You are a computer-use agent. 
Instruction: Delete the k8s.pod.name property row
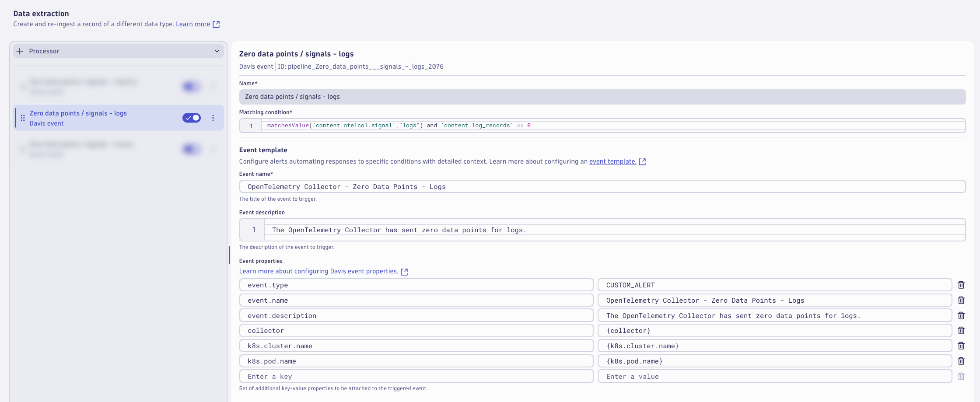tap(961, 361)
